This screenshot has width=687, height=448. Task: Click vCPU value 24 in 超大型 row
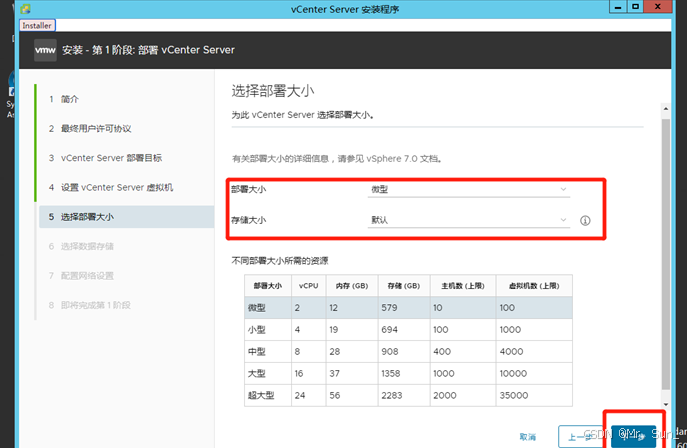click(x=300, y=395)
